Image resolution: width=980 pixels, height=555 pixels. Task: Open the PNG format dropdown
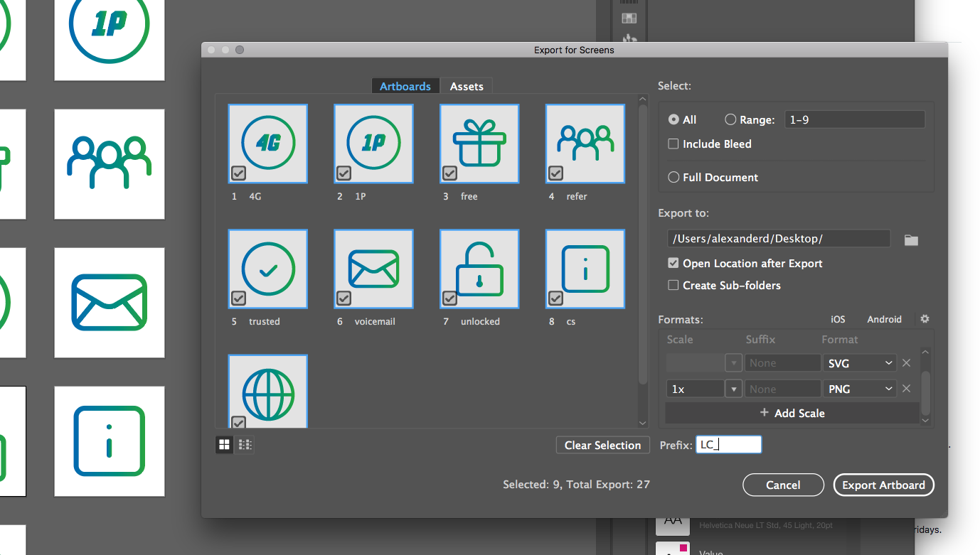tap(860, 388)
